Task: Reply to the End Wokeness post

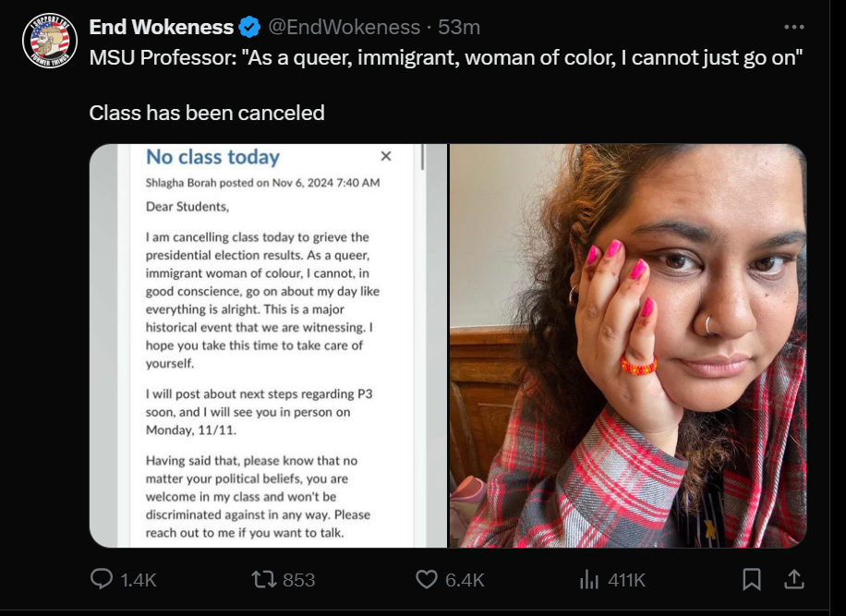Action: (x=101, y=579)
